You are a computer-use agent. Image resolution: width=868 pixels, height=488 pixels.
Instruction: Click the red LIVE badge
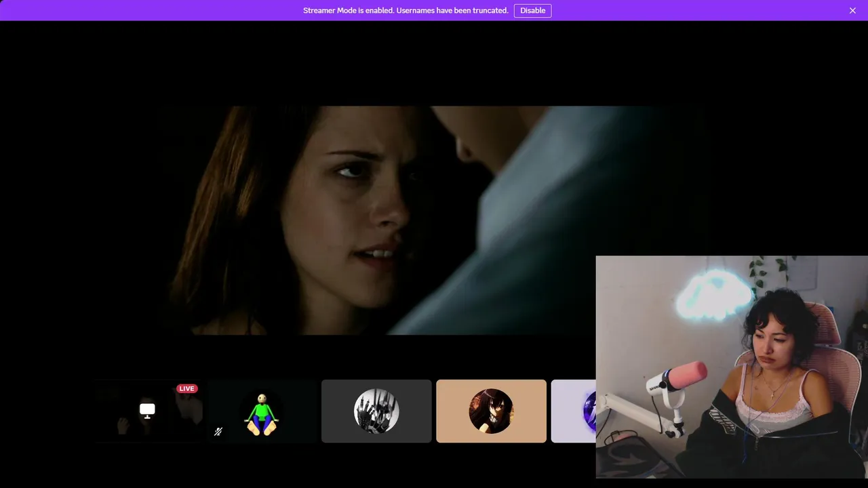pyautogui.click(x=186, y=388)
